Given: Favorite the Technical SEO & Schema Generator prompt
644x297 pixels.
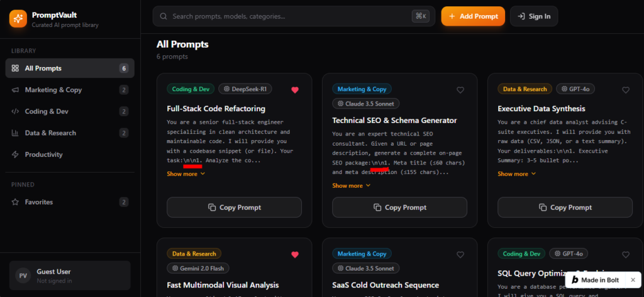Looking at the screenshot, I should pos(460,90).
